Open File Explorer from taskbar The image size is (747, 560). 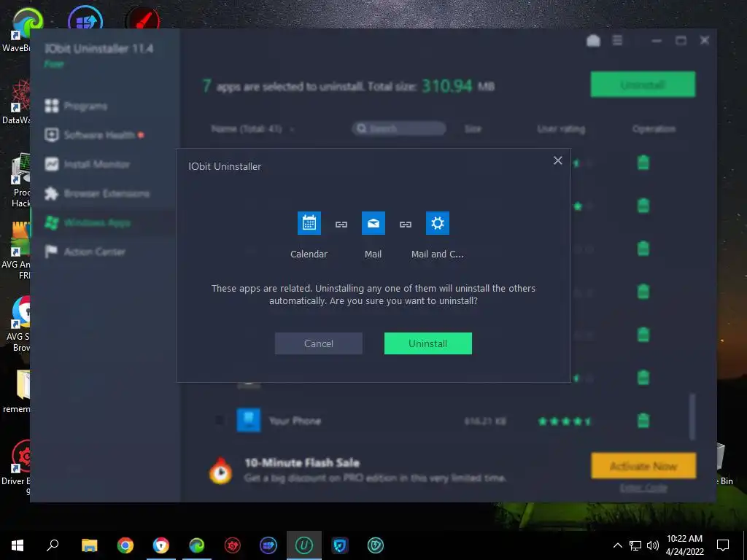pyautogui.click(x=89, y=545)
